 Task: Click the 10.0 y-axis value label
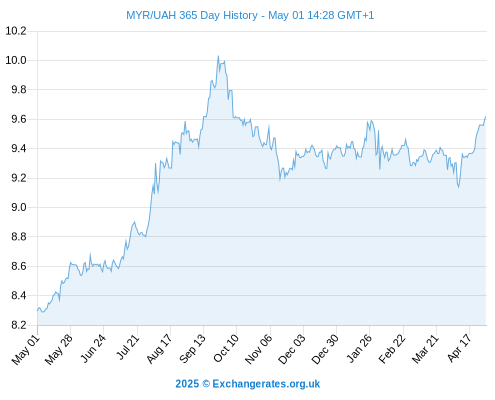(16, 60)
